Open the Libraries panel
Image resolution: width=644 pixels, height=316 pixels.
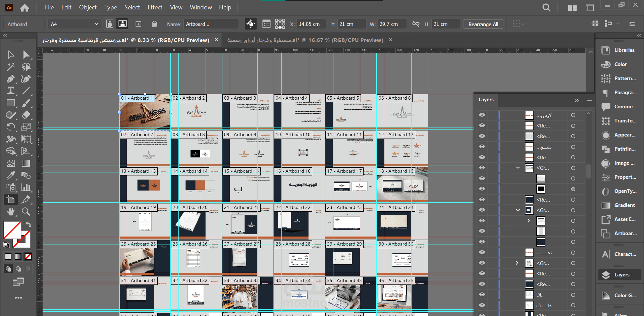(619, 50)
